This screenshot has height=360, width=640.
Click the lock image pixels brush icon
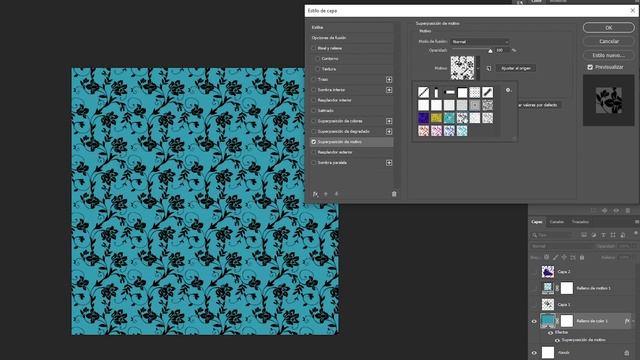(x=555, y=257)
